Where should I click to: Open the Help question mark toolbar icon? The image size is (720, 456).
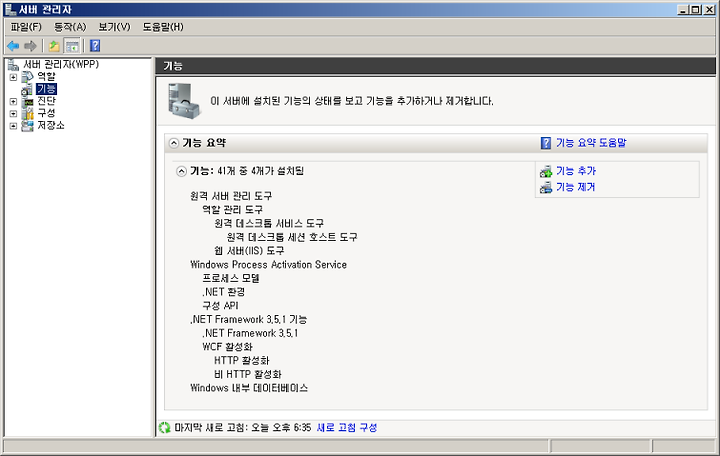point(95,46)
